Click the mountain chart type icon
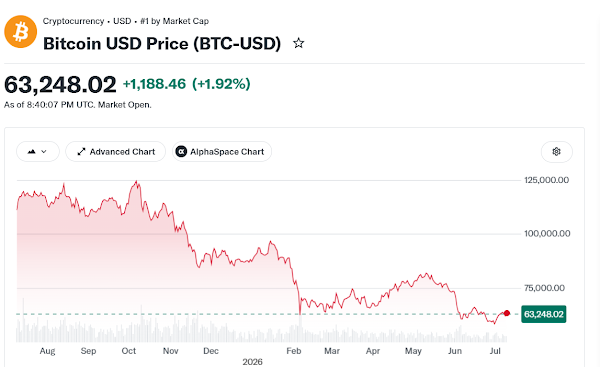This screenshot has width=600, height=367. 32,152
